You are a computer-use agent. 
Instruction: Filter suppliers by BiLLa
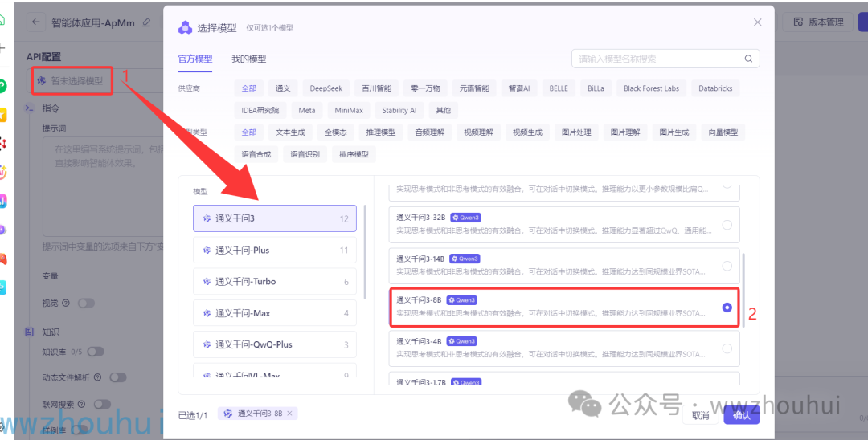point(596,88)
